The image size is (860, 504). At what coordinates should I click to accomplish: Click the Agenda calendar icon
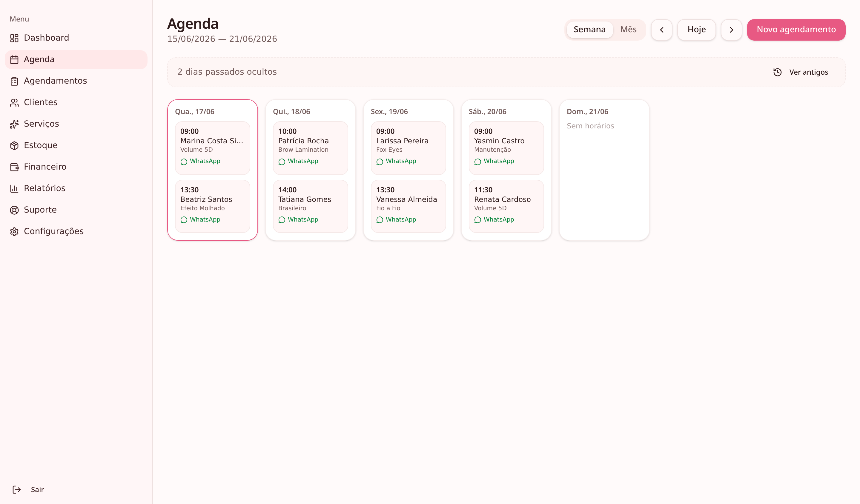pos(14,60)
